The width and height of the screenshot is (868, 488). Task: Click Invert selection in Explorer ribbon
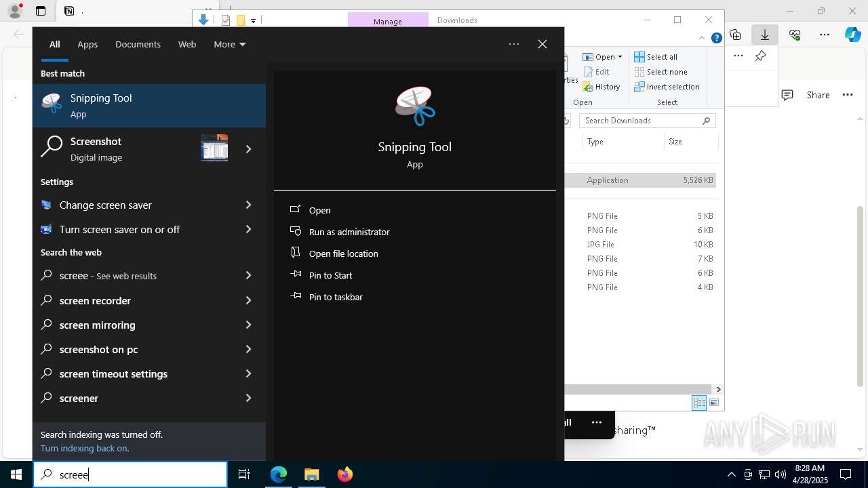pos(667,87)
